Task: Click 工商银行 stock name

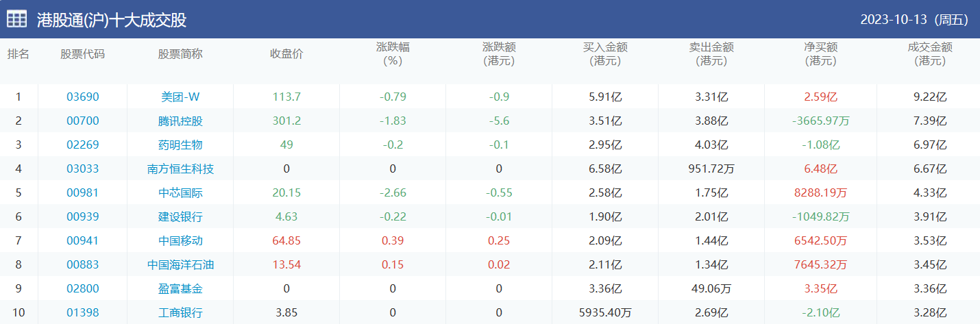Action: (x=180, y=313)
